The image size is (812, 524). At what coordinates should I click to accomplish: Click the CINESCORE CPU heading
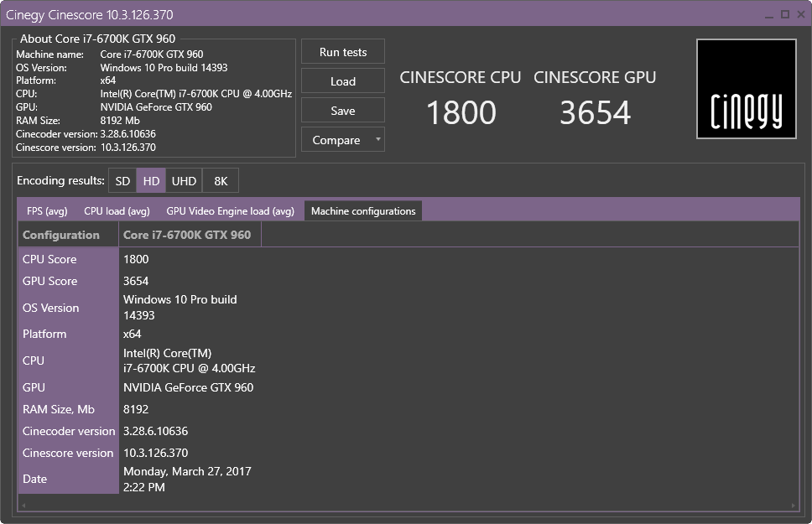coord(460,77)
